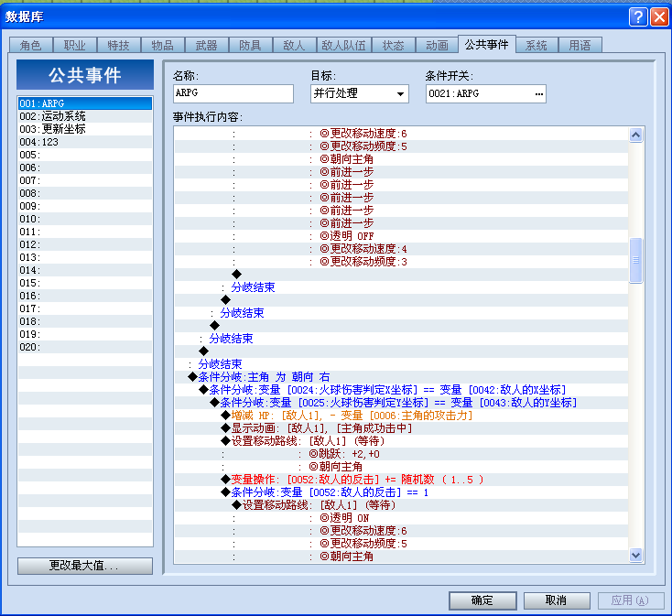The height and width of the screenshot is (616, 672).
Task: Switch to the 敌人 tab
Action: [x=294, y=45]
